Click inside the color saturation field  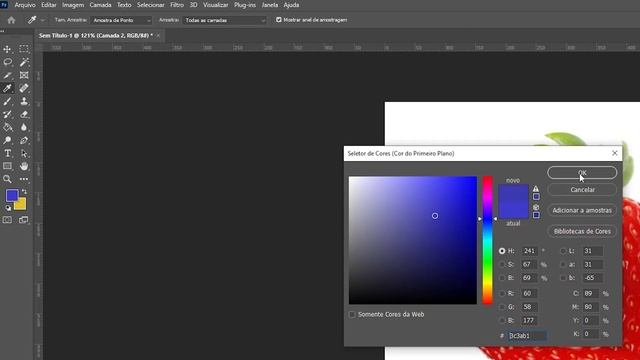pyautogui.click(x=413, y=240)
